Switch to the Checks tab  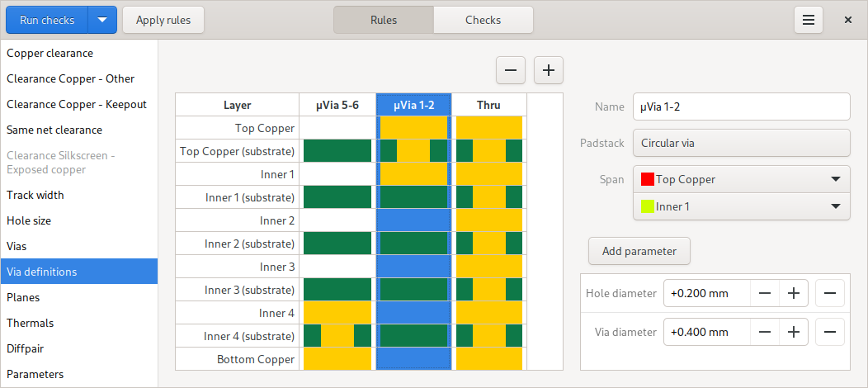[483, 20]
